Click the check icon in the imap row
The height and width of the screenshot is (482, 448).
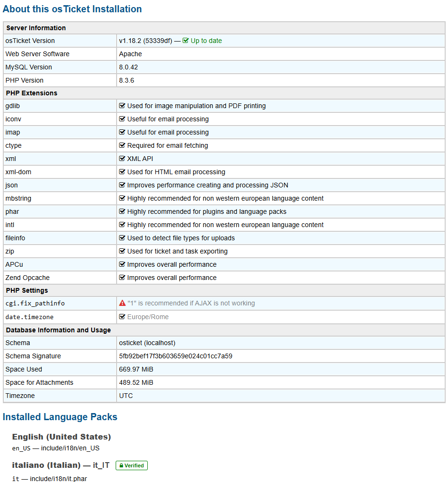point(122,132)
